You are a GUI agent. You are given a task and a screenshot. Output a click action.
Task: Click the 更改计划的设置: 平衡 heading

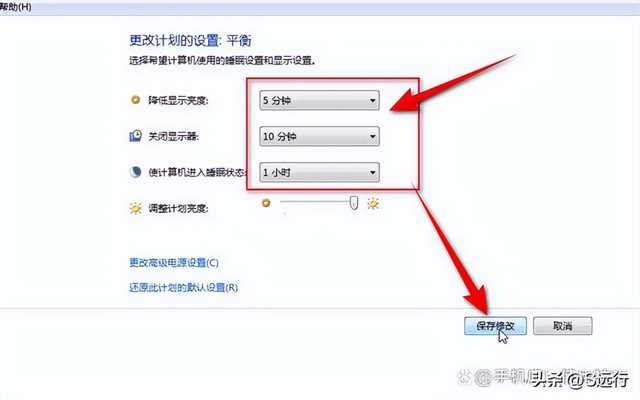click(191, 40)
